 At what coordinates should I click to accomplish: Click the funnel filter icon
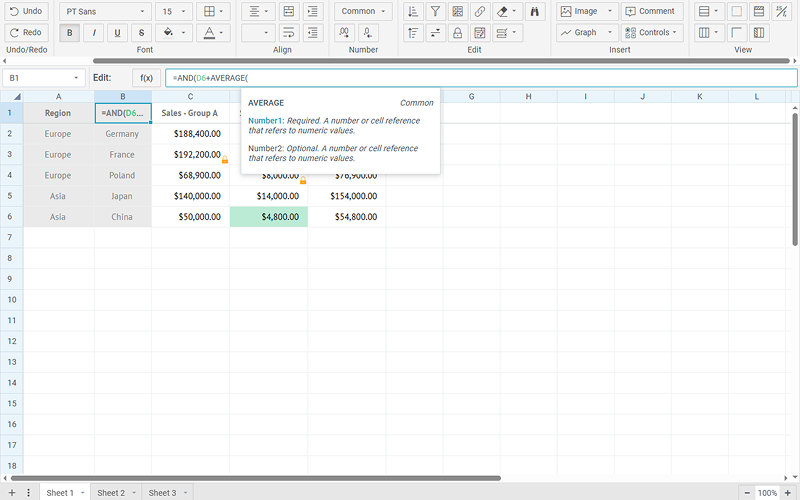pyautogui.click(x=435, y=11)
